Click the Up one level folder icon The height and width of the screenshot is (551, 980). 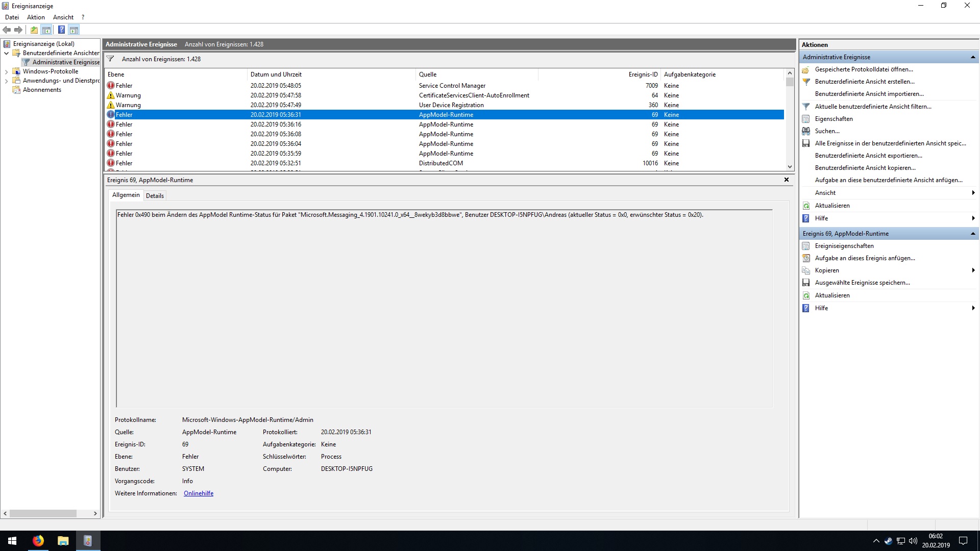coord(34,30)
